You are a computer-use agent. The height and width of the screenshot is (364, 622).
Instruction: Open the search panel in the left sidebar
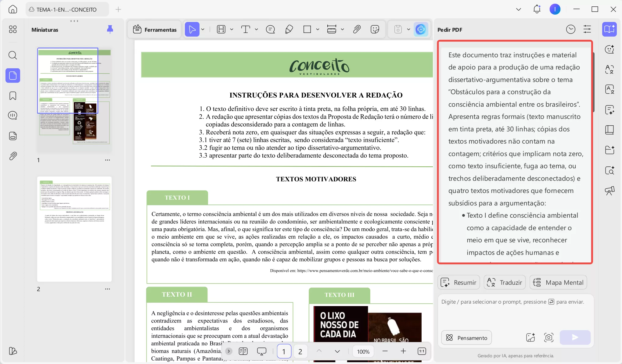[x=13, y=55]
